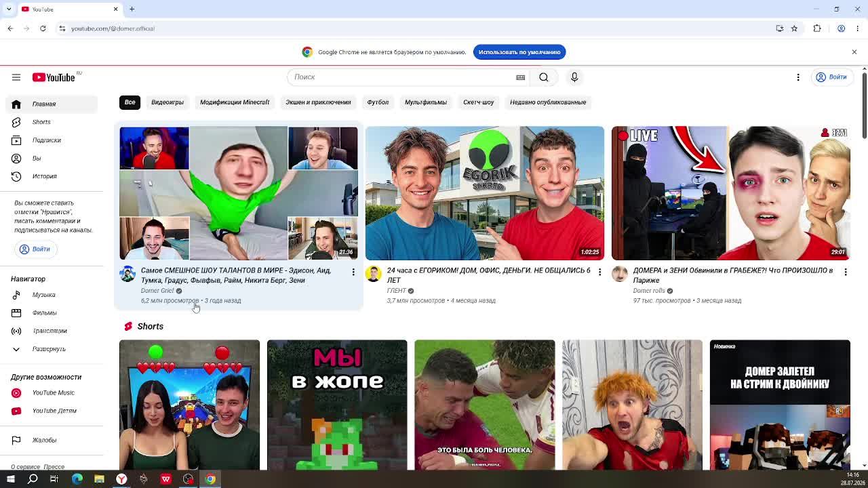This screenshot has width=868, height=488.
Task: Open the 24 часа с ЕГОРИКОМ title
Action: coord(488,275)
